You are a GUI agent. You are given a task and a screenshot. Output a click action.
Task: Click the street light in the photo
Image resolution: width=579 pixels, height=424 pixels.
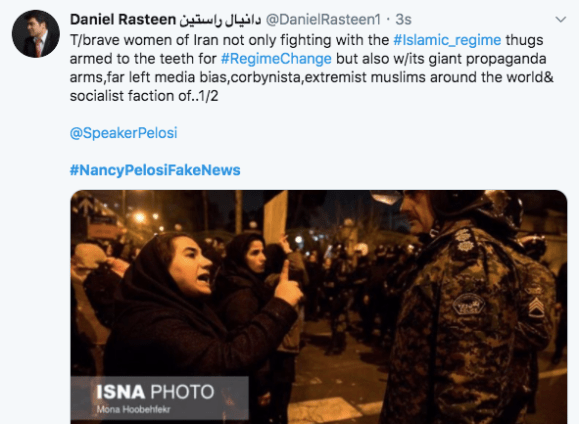click(x=140, y=218)
